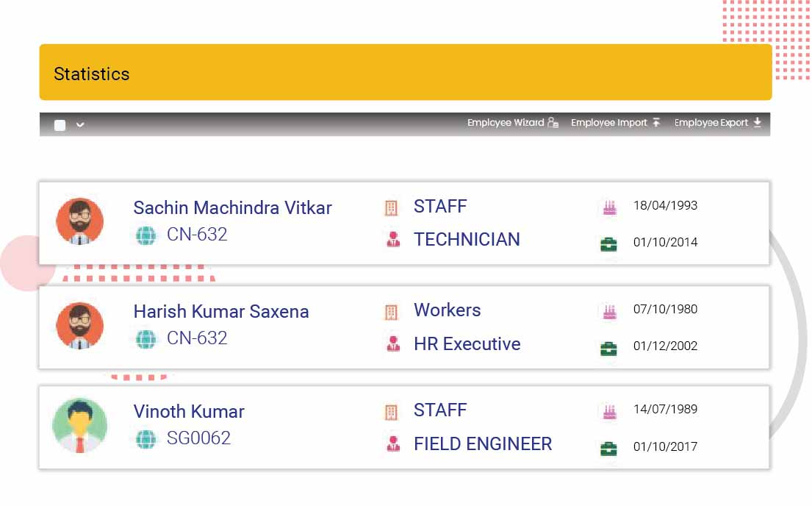Toggle the select-all checkbox in the toolbar
The height and width of the screenshot is (506, 812).
click(60, 124)
